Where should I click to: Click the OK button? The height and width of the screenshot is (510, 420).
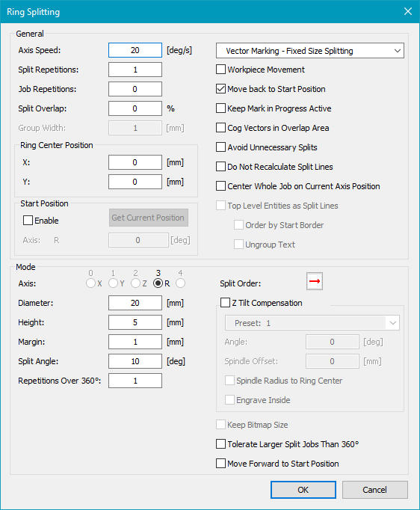[x=303, y=490]
